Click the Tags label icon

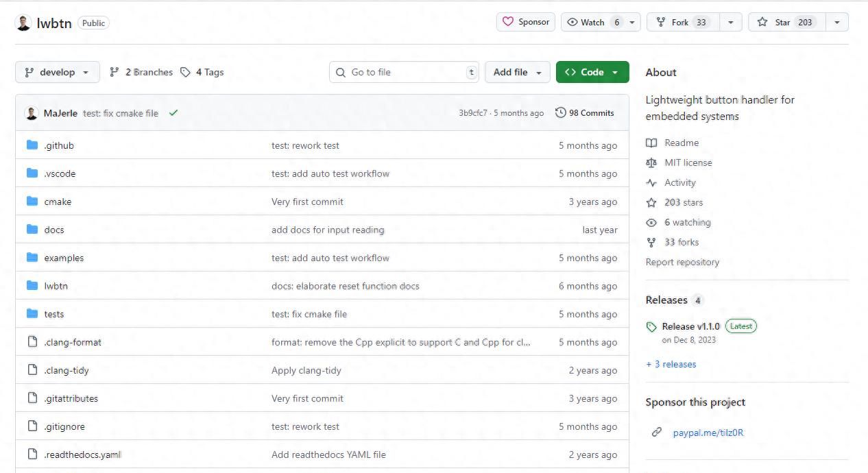tap(185, 72)
